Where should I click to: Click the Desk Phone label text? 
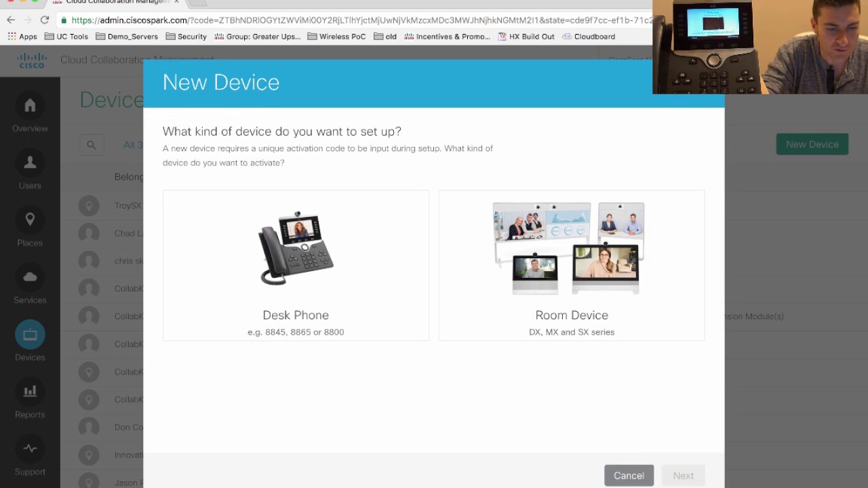click(296, 315)
